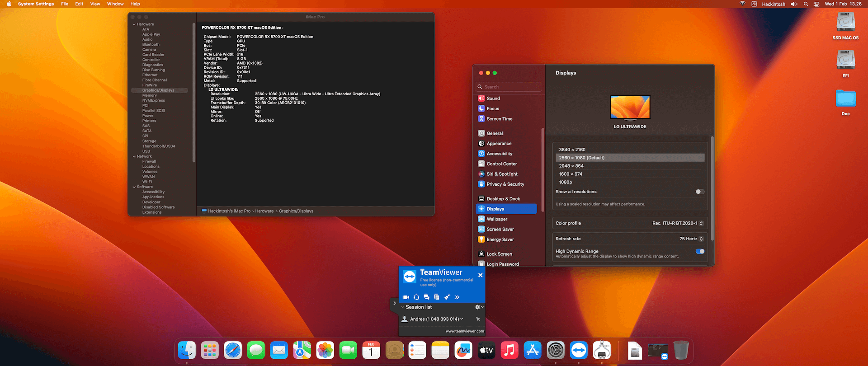The height and width of the screenshot is (366, 868).
Task: Open Spotlight search in the menu bar
Action: pyautogui.click(x=806, y=4)
